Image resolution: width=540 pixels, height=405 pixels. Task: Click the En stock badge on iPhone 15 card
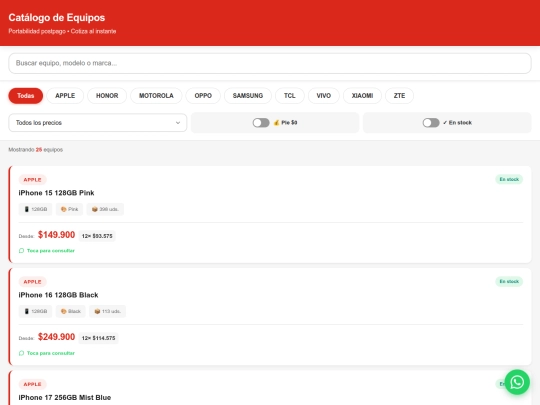coord(509,179)
